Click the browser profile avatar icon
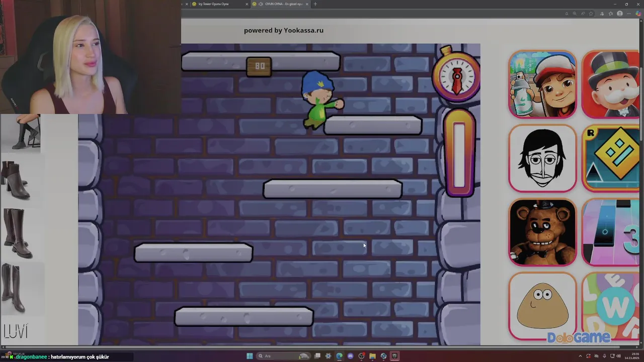The height and width of the screenshot is (362, 644). (620, 14)
